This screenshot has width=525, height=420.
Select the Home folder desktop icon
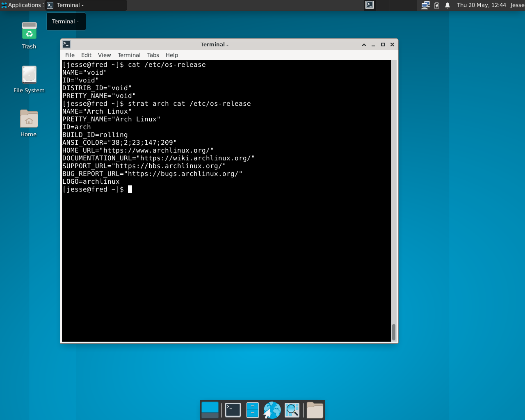[29, 123]
